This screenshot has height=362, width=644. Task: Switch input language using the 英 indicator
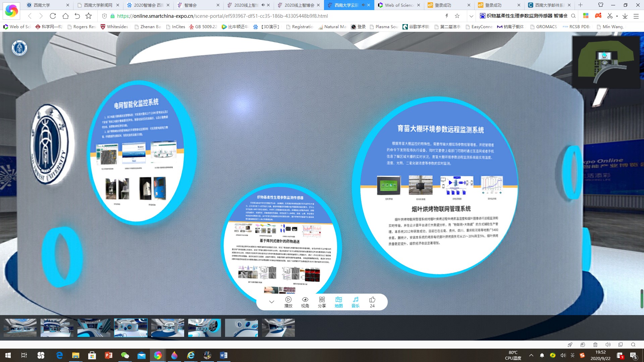pos(572,356)
